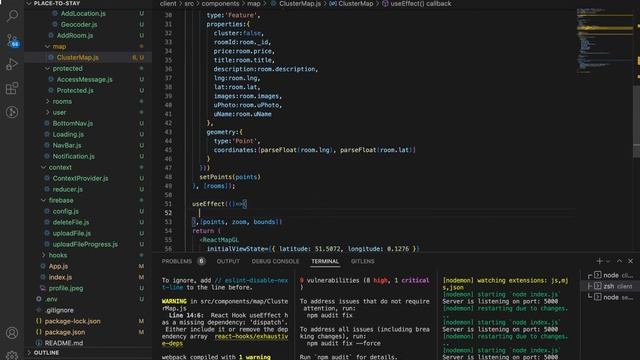The height and width of the screenshot is (360, 640).
Task: Open ContextProvider.js file
Action: (80, 178)
